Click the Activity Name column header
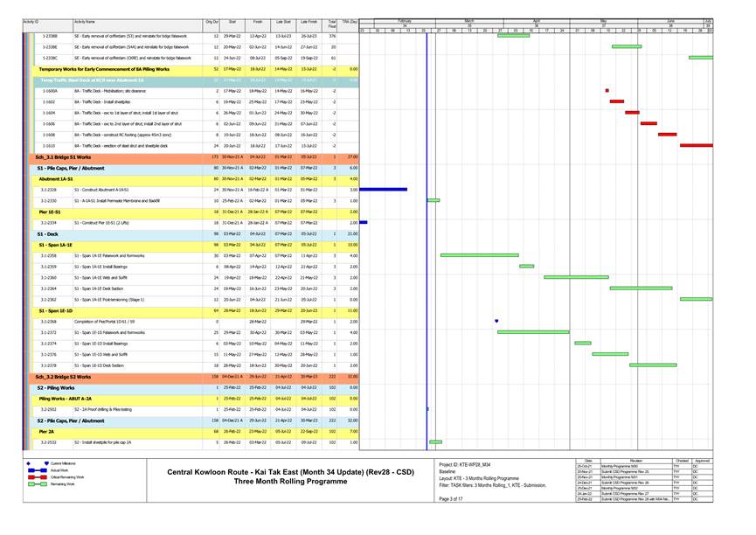Image resolution: width=756 pixels, height=535 pixels. pyautogui.click(x=86, y=21)
